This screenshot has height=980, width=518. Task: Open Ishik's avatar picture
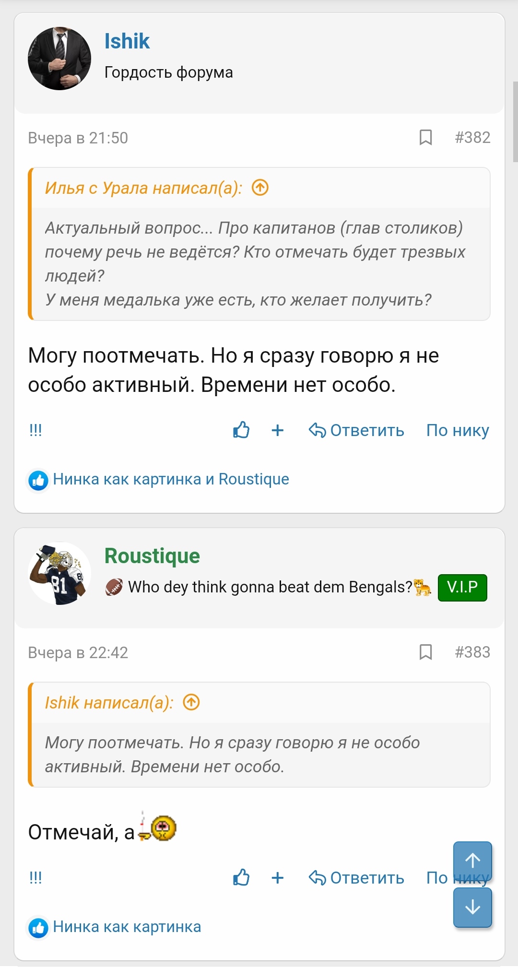tap(59, 59)
